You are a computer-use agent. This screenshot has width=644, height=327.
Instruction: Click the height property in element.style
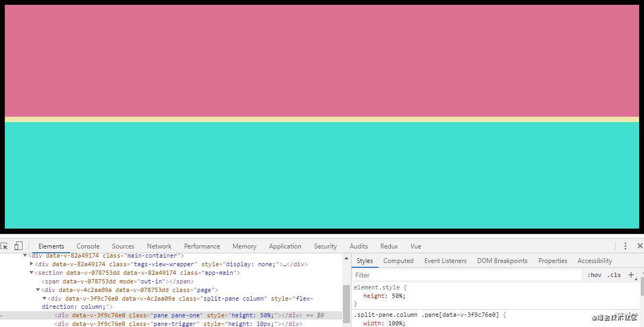[x=374, y=296]
